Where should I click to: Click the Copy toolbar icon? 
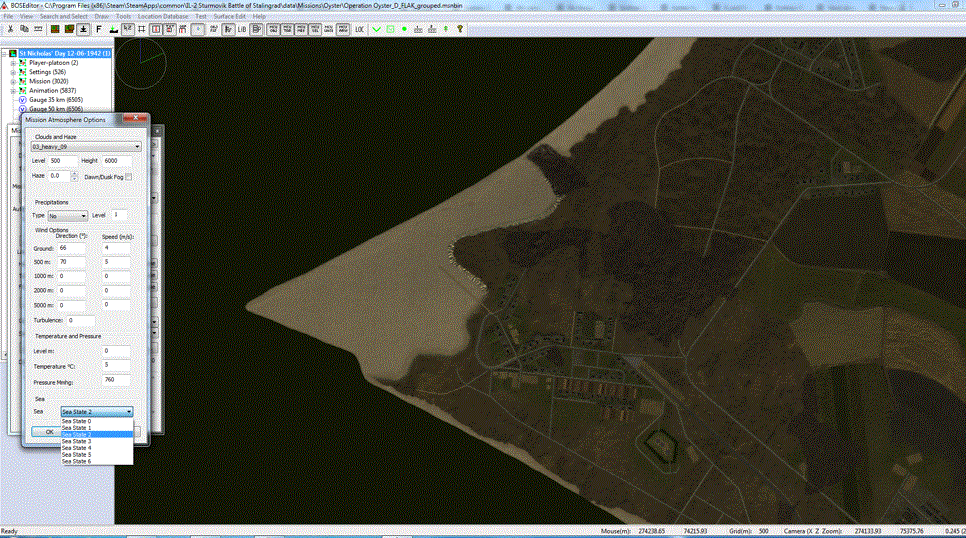pyautogui.click(x=24, y=29)
